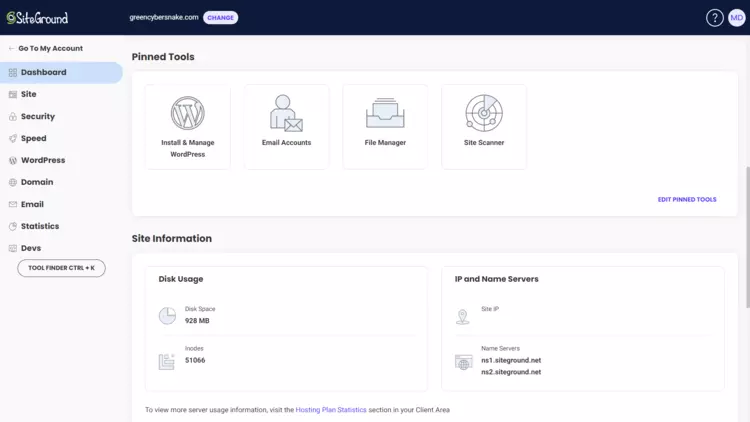
Task: Click the Domain globe icon
Action: (x=13, y=182)
